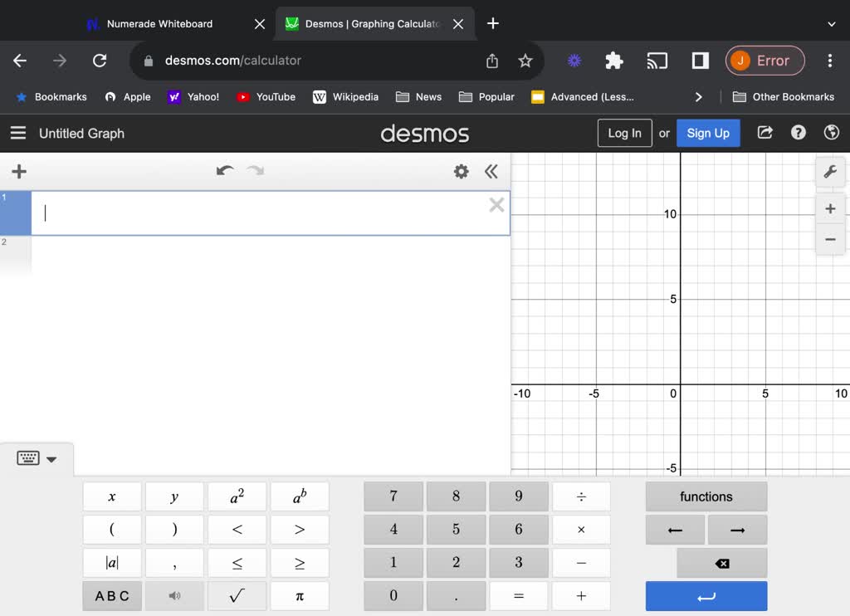
Task: Insert less-than-or-equal key
Action: pyautogui.click(x=237, y=563)
